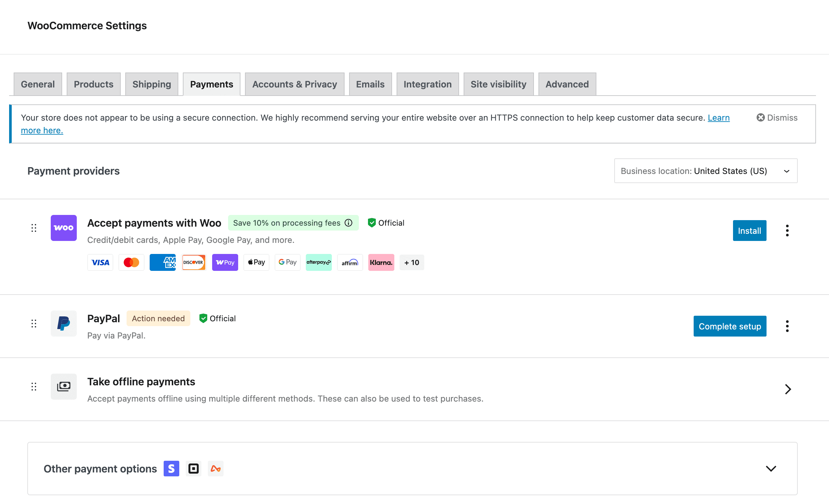Click the Klarna payment method badge
Screen dimensions: 829x504
coord(381,262)
